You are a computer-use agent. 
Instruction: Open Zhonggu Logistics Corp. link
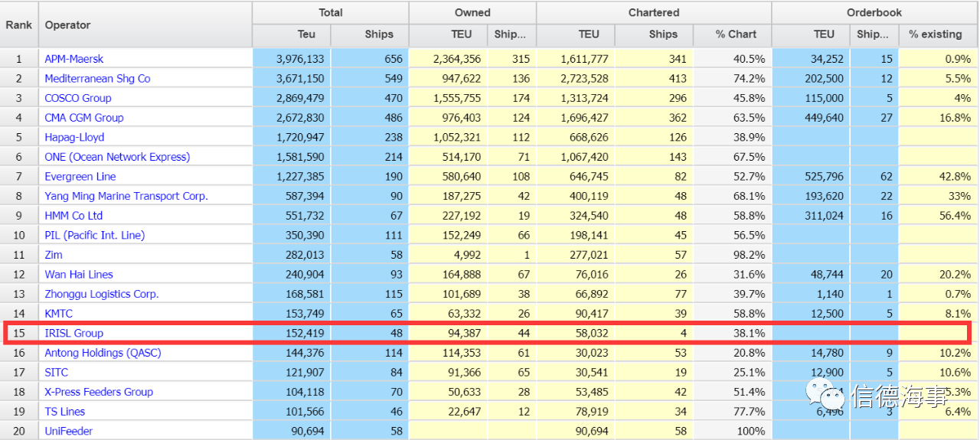point(101,294)
